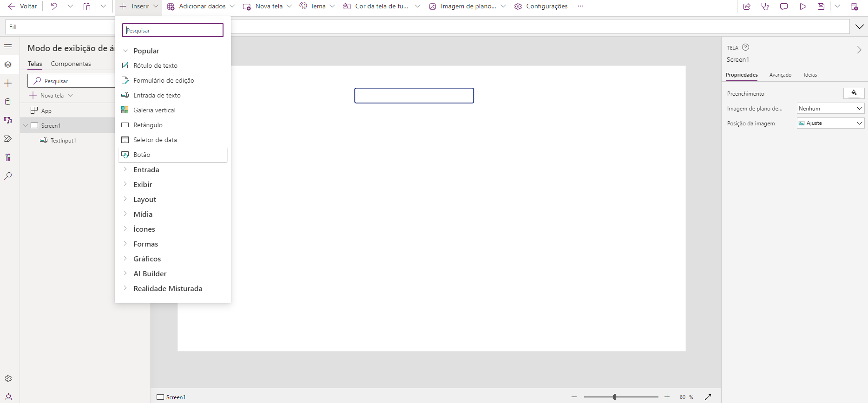Open the Power Automate sidebar icon

(x=8, y=139)
